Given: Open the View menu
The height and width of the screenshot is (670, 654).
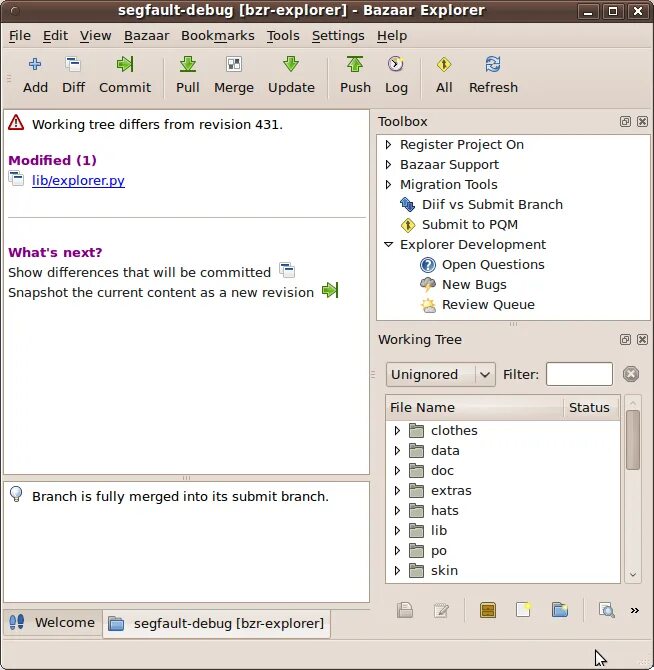Looking at the screenshot, I should [x=95, y=35].
